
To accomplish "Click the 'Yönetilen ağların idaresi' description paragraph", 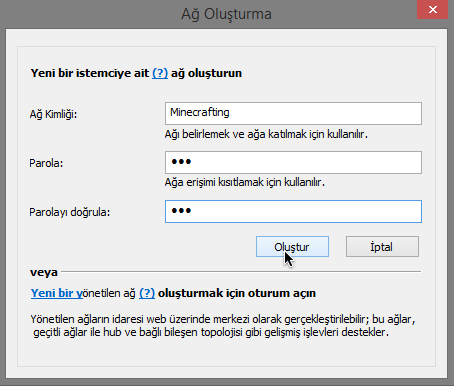I will coord(223,326).
